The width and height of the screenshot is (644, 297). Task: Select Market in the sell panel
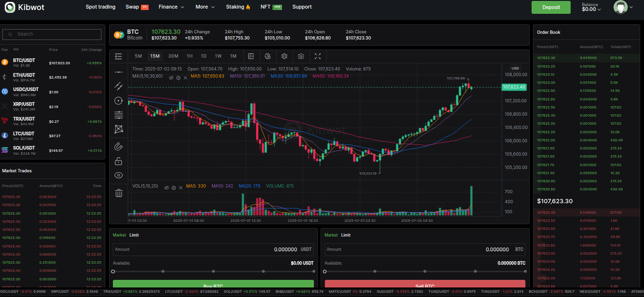coord(331,235)
